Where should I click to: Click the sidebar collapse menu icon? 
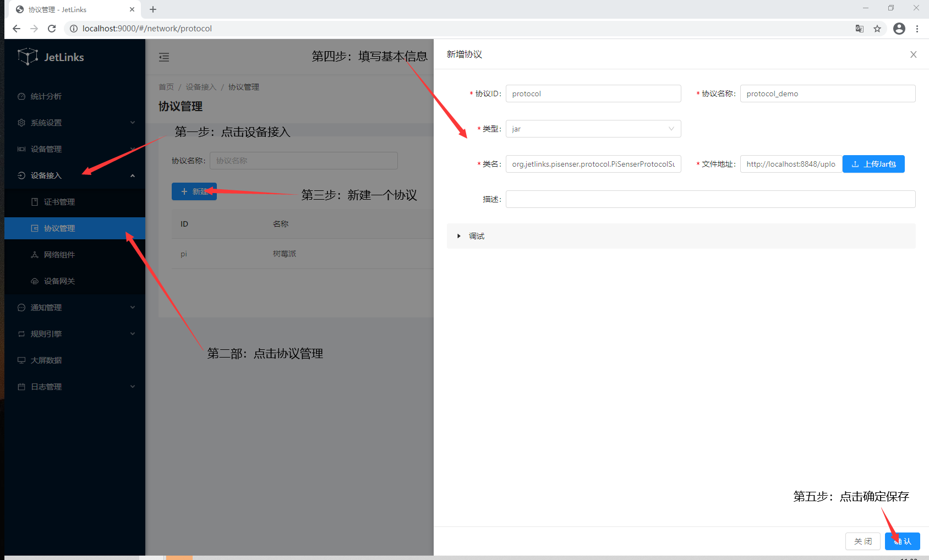click(164, 57)
